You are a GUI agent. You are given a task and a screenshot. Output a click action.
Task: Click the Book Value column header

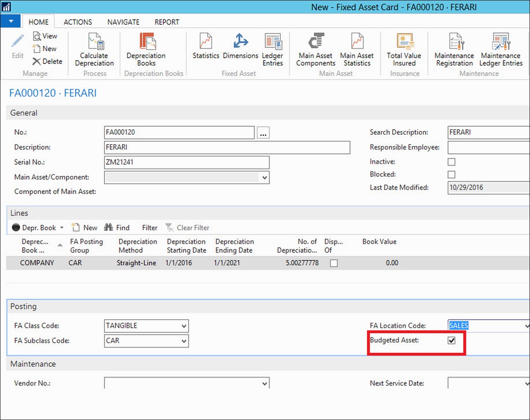[380, 242]
